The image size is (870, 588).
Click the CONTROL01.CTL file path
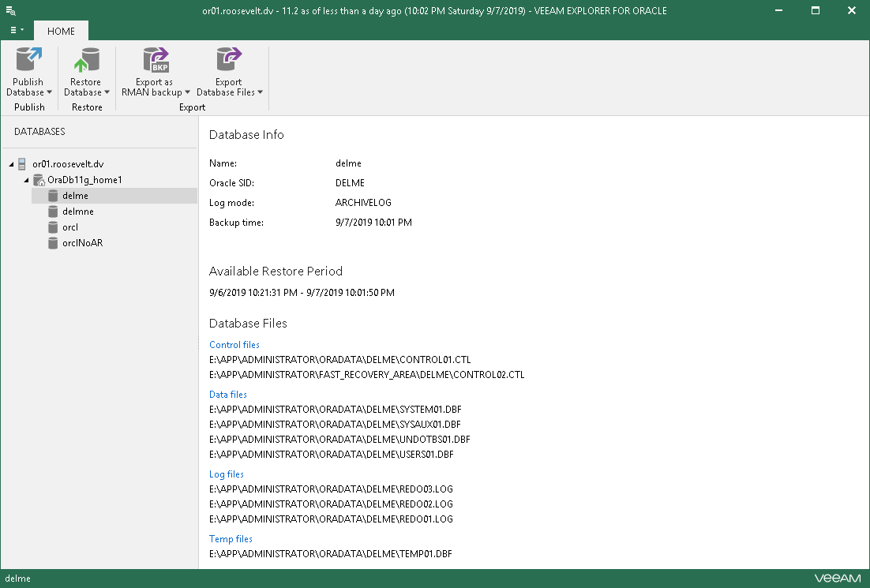340,359
